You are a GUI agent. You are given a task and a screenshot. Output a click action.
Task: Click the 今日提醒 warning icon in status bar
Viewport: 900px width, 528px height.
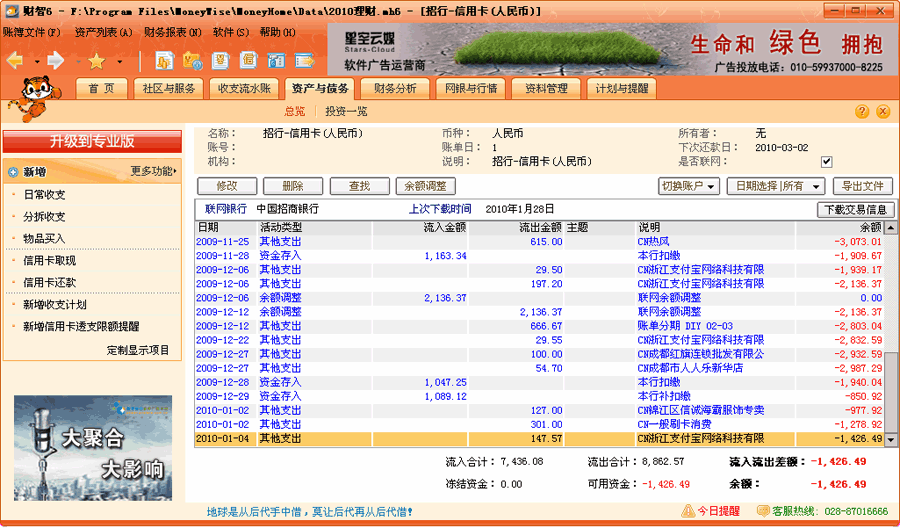pos(688,511)
